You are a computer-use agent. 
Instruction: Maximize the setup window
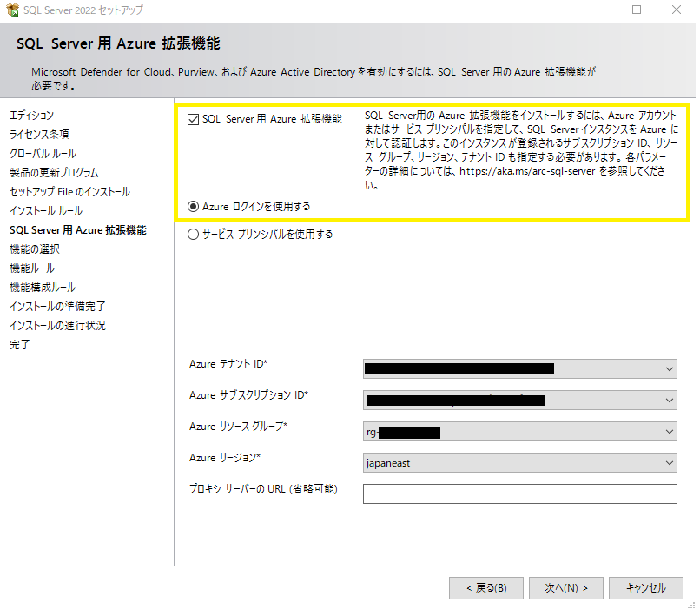click(x=637, y=10)
